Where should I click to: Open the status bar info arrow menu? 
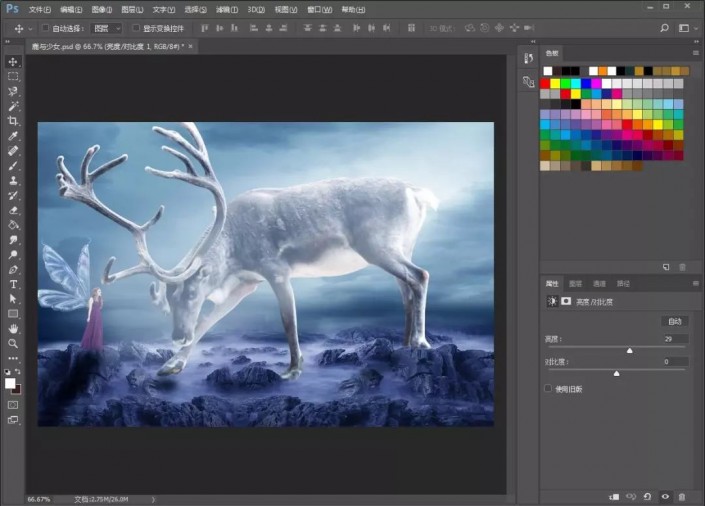153,499
